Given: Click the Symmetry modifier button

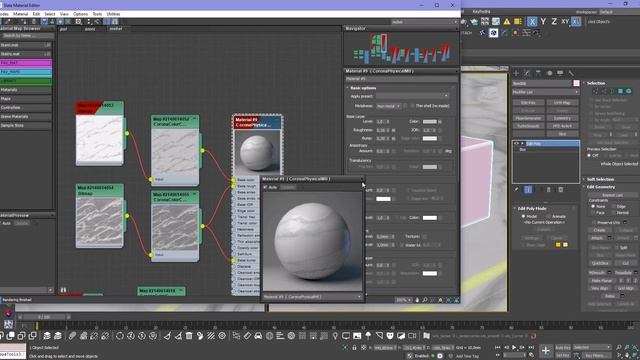Looking at the screenshot, I should coord(562,118).
